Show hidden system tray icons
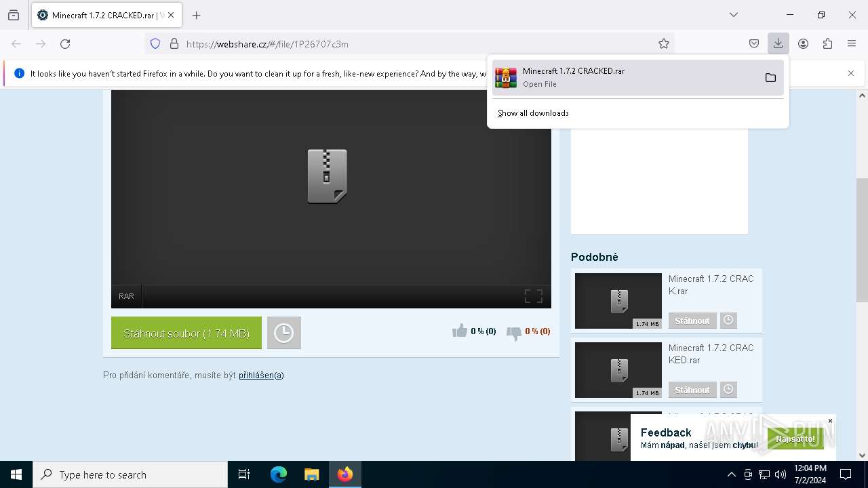 tap(731, 474)
